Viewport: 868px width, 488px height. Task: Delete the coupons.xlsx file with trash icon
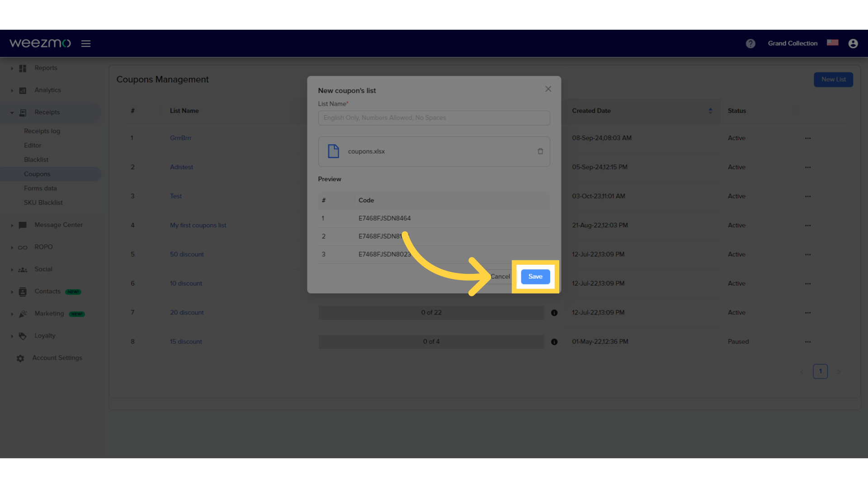[540, 151]
